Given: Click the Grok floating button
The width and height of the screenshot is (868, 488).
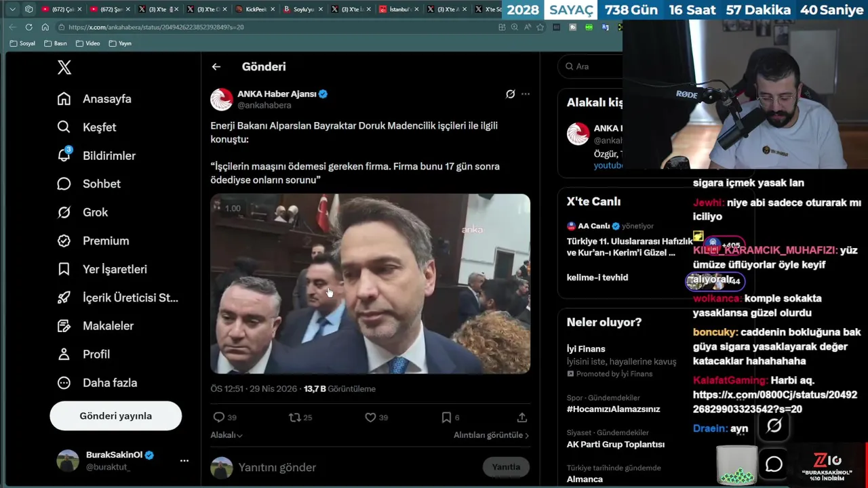Looking at the screenshot, I should [774, 426].
